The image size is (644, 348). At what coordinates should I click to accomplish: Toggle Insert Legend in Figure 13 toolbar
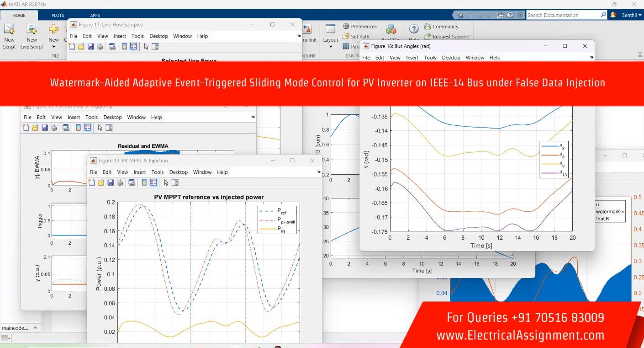153,182
